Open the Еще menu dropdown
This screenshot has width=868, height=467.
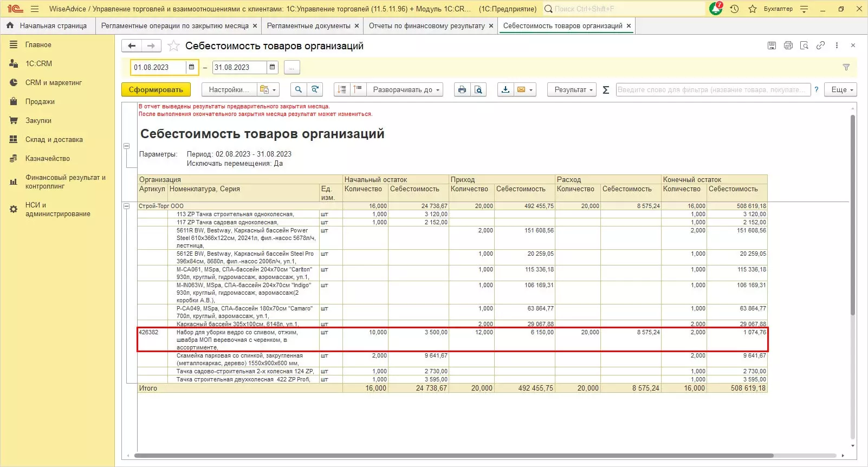[x=842, y=90]
